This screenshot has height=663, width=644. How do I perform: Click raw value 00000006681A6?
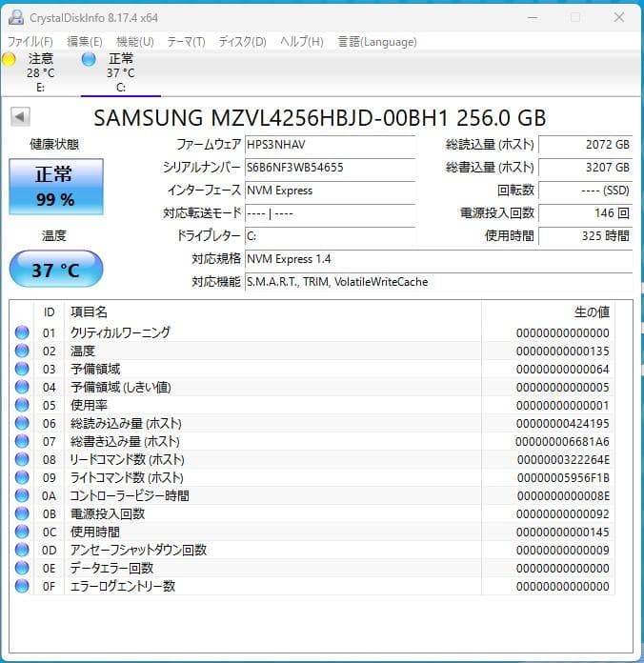coord(562,441)
